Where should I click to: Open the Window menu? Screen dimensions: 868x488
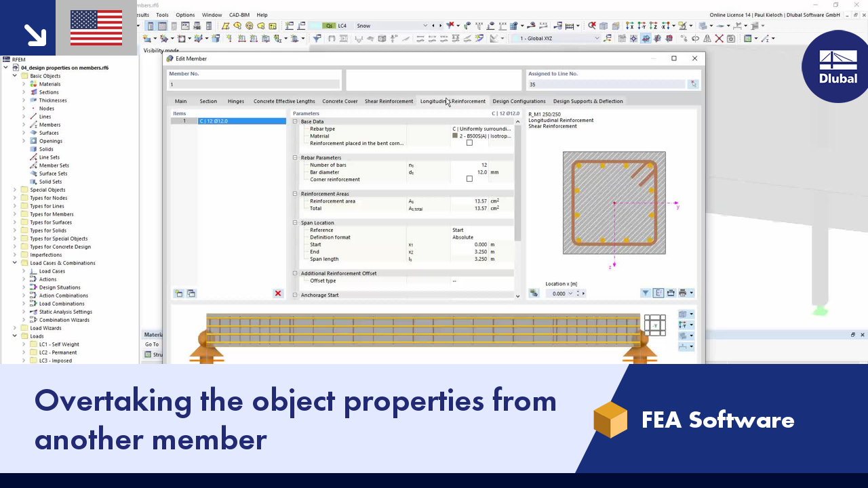tap(212, 15)
